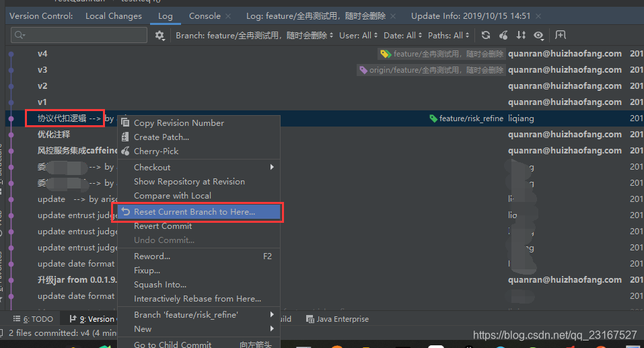
Task: Expand the Checkout submenu
Action: pos(199,167)
